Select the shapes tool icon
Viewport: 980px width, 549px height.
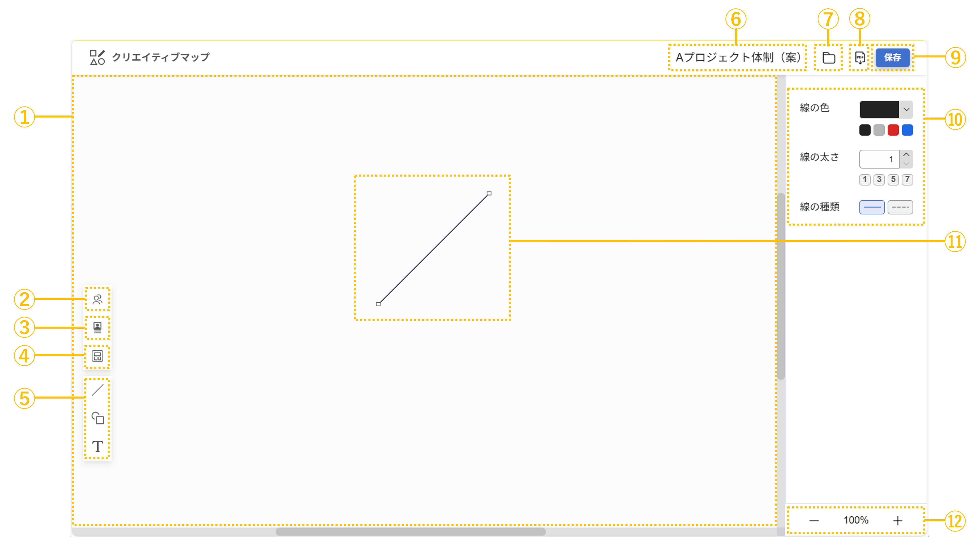(x=97, y=418)
